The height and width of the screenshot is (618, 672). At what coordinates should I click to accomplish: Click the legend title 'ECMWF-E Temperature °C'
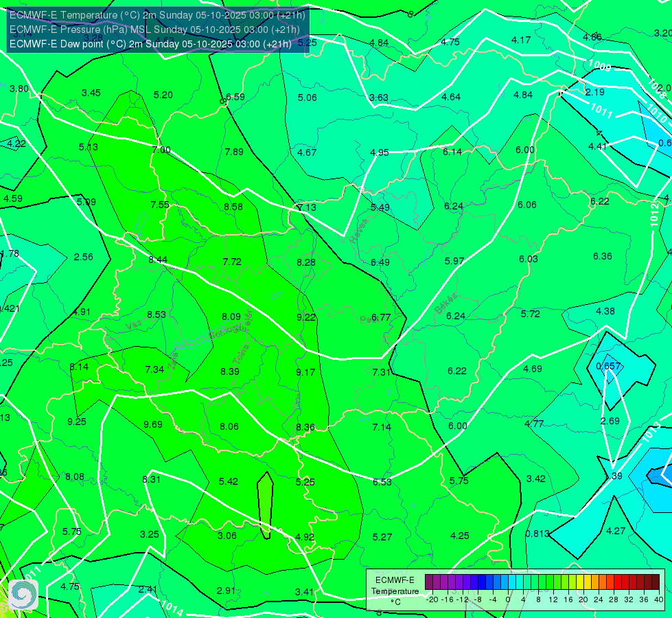[395, 591]
